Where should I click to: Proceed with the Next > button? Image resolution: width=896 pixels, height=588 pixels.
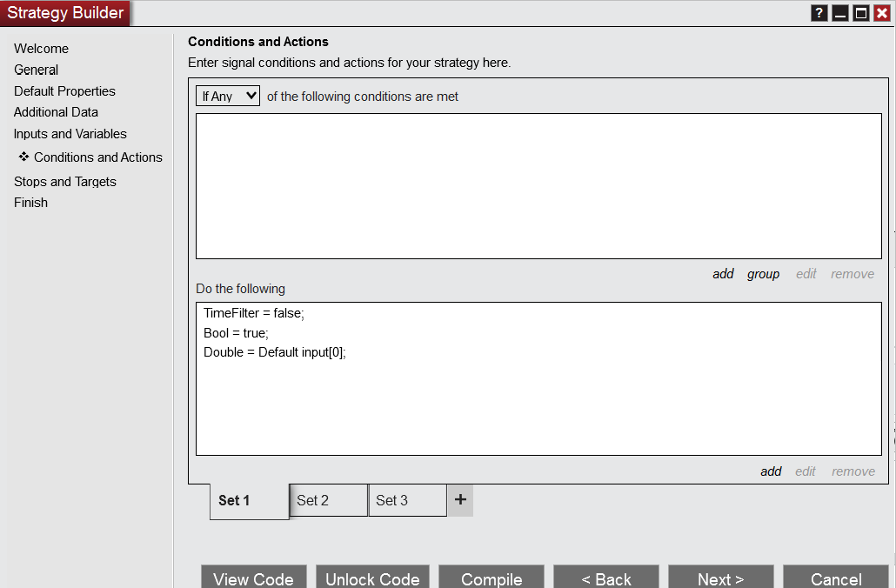721,578
